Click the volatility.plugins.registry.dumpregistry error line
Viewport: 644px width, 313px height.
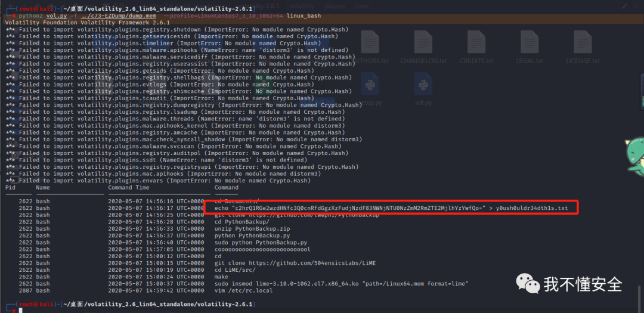tap(184, 105)
